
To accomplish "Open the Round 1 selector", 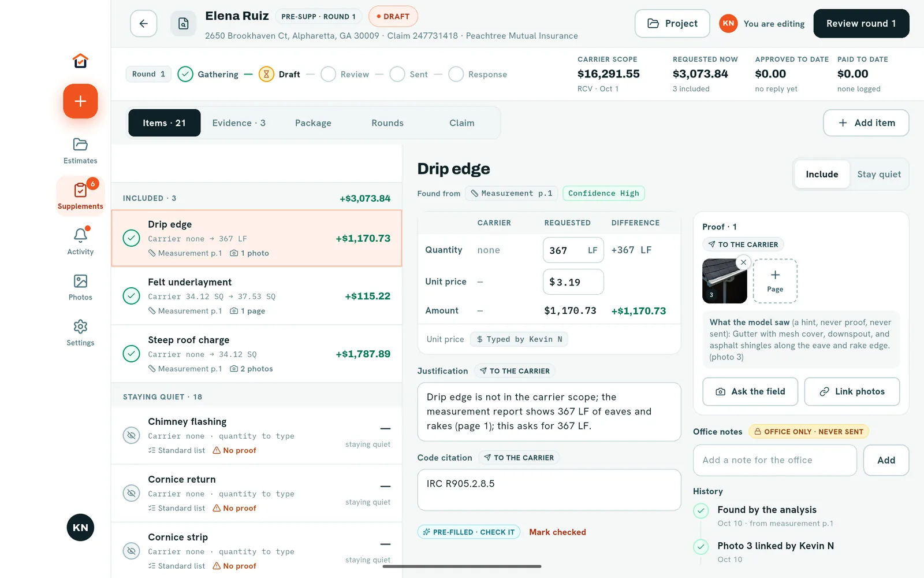I will pyautogui.click(x=148, y=74).
